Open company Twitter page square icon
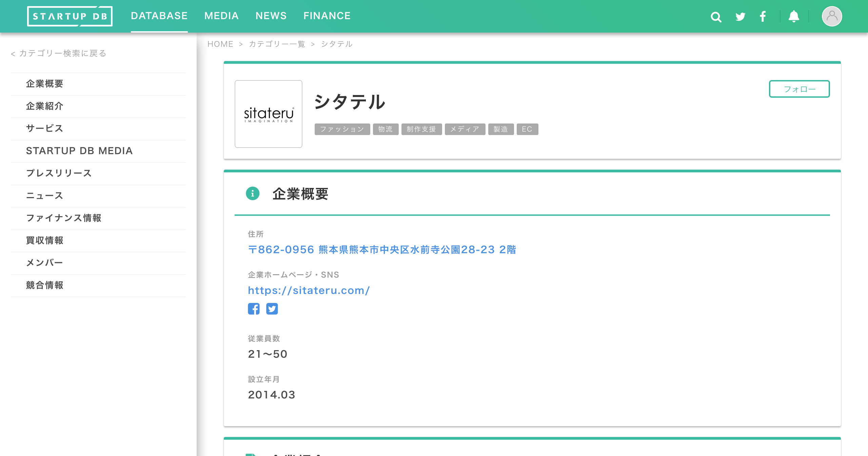Screen dimensions: 868x456 [x=272, y=309]
